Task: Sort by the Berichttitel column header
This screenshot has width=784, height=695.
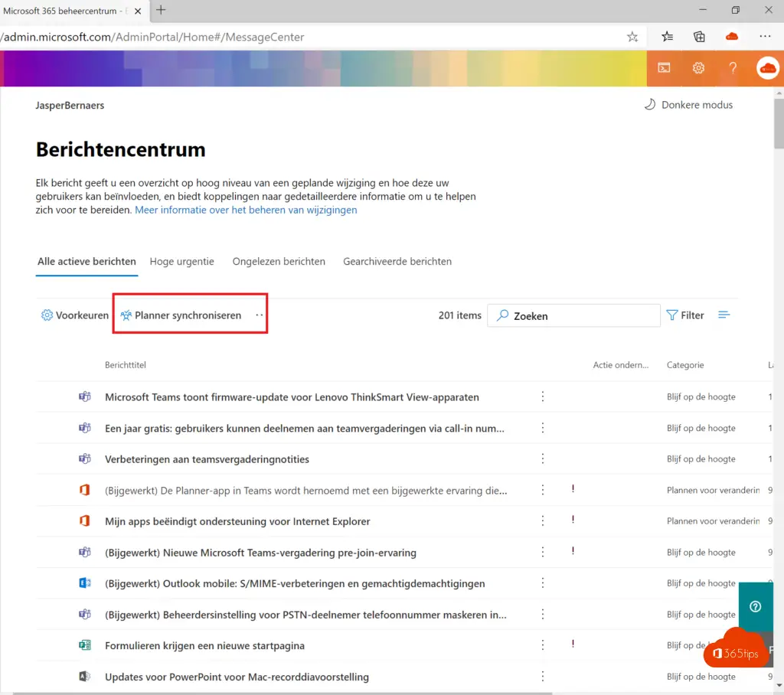Action: pyautogui.click(x=126, y=365)
